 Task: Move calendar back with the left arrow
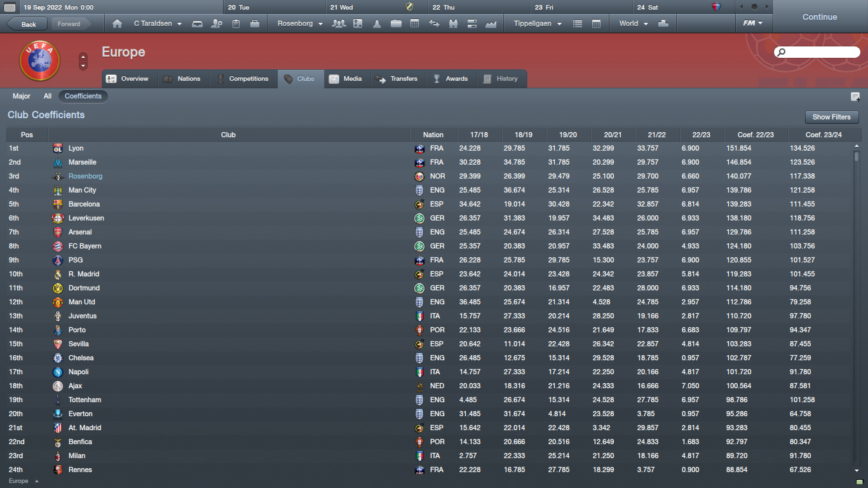(741, 7)
